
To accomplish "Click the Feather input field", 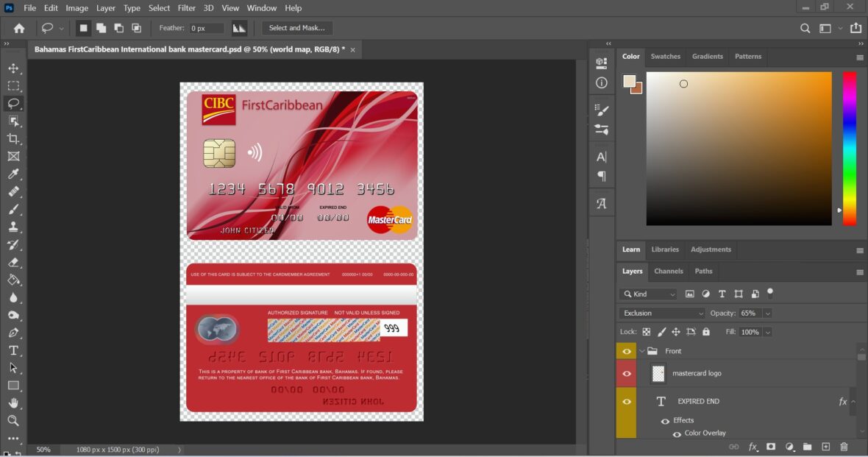I will pyautogui.click(x=207, y=28).
